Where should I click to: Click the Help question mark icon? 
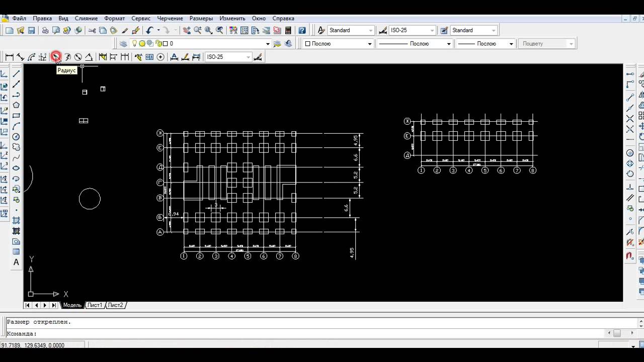tap(302, 30)
